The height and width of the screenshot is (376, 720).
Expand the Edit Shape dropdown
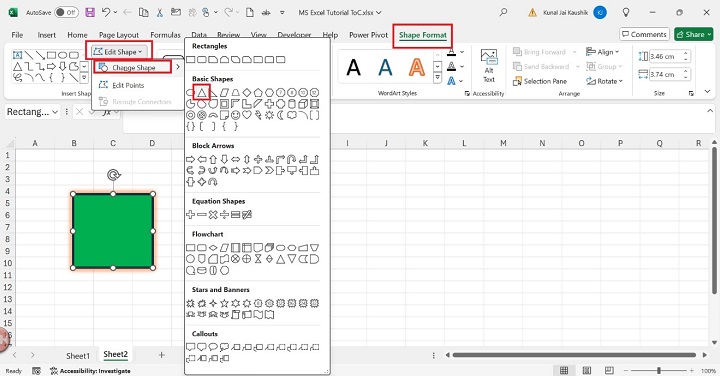[119, 52]
